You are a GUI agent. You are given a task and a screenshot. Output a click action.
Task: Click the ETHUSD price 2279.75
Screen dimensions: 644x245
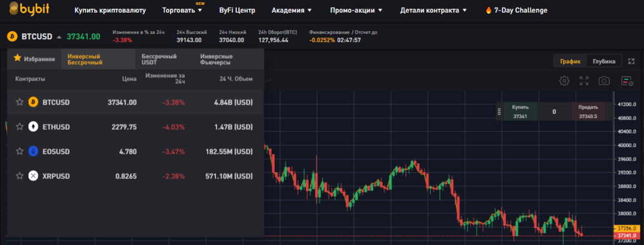click(124, 127)
